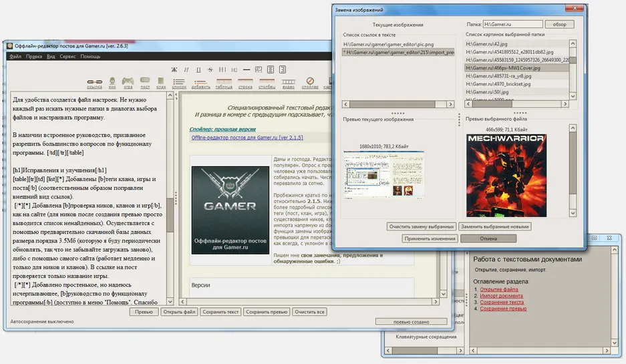Click the 'игра' gamepad icon
Screen dimensions: 626x364
coord(127,82)
